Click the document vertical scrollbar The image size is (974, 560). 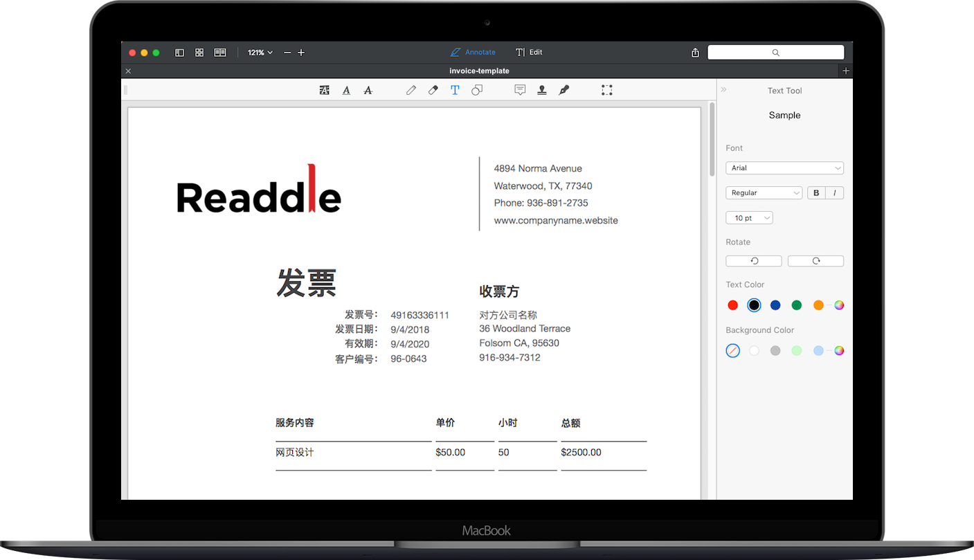pos(712,138)
